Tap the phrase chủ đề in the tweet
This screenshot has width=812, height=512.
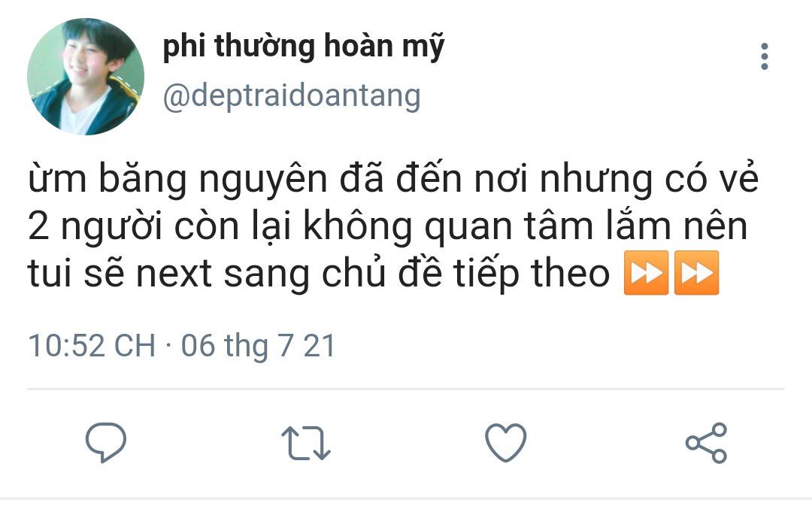tap(382, 273)
